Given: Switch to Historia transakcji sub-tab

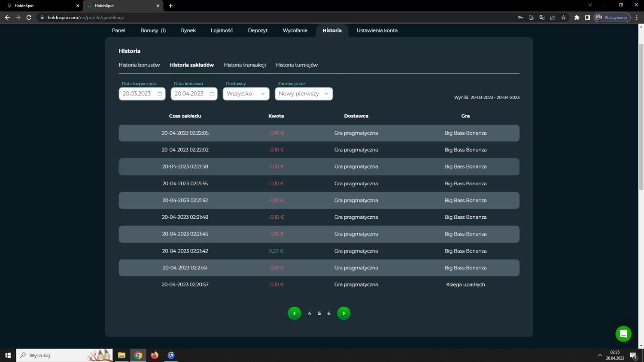Looking at the screenshot, I should [245, 65].
